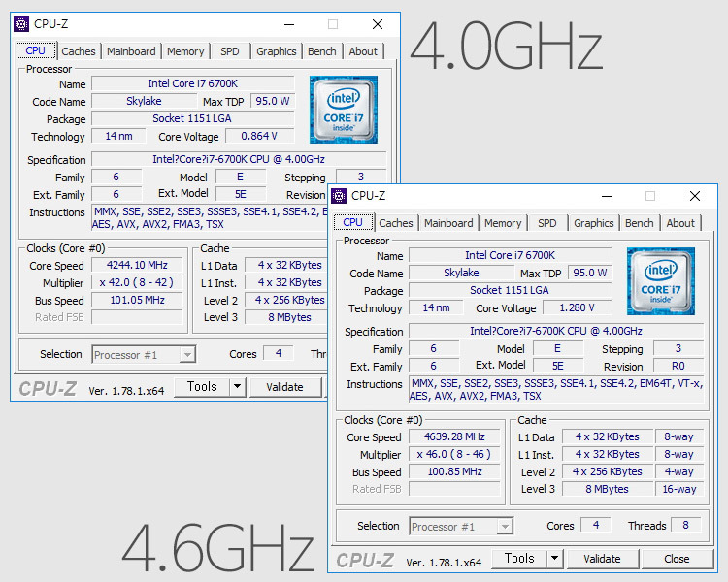The image size is (728, 582).
Task: Click Close button in front CPU-Z window
Action: pyautogui.click(x=677, y=559)
